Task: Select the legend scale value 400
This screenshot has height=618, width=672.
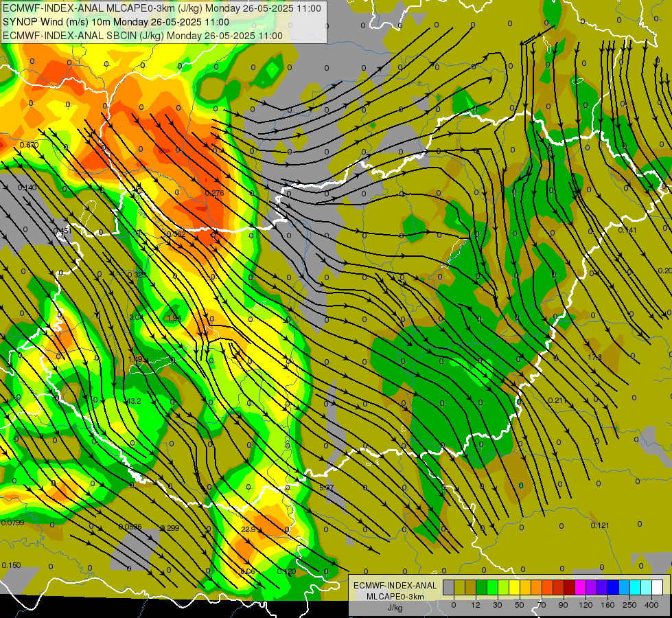Action: pyautogui.click(x=651, y=605)
